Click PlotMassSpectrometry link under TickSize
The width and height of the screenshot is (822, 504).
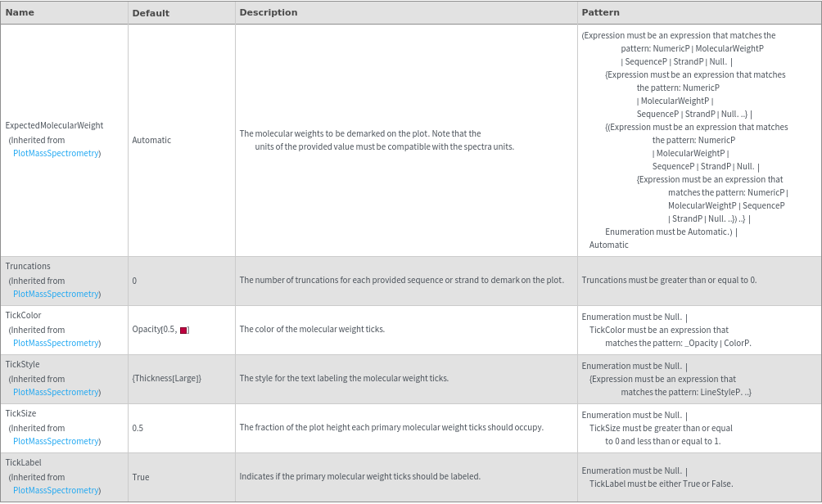point(56,441)
